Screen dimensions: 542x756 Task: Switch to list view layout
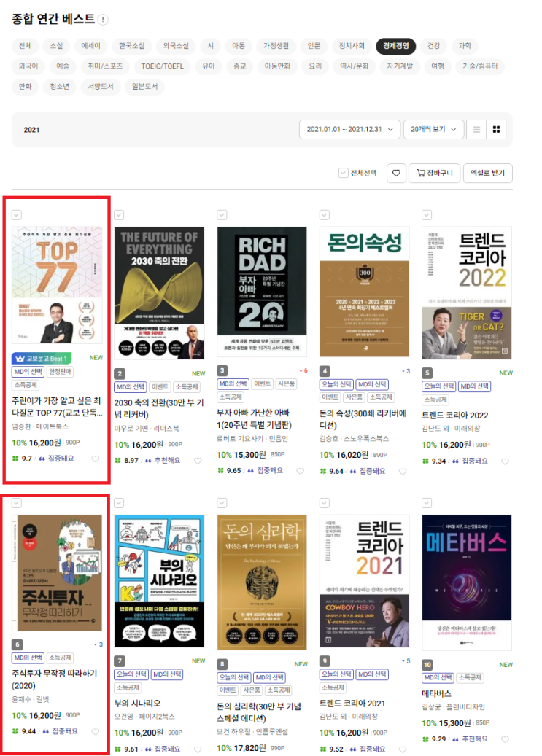coord(476,129)
